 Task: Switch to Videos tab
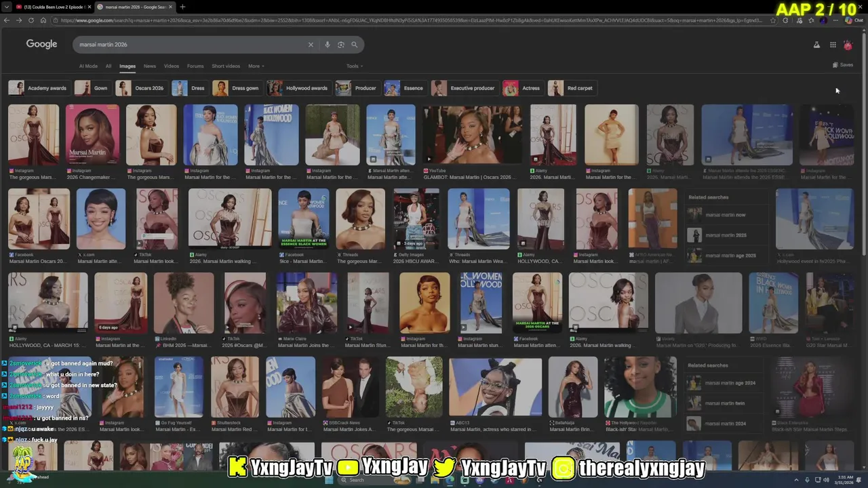[172, 66]
